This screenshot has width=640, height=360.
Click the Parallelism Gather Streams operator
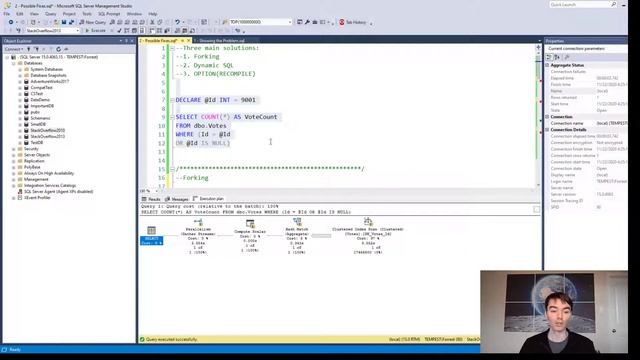198,236
